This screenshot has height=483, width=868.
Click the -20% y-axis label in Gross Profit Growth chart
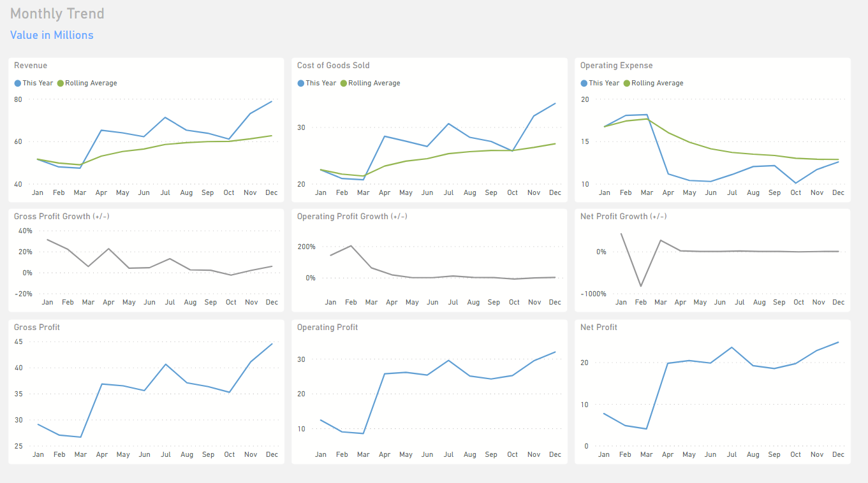[x=23, y=294]
